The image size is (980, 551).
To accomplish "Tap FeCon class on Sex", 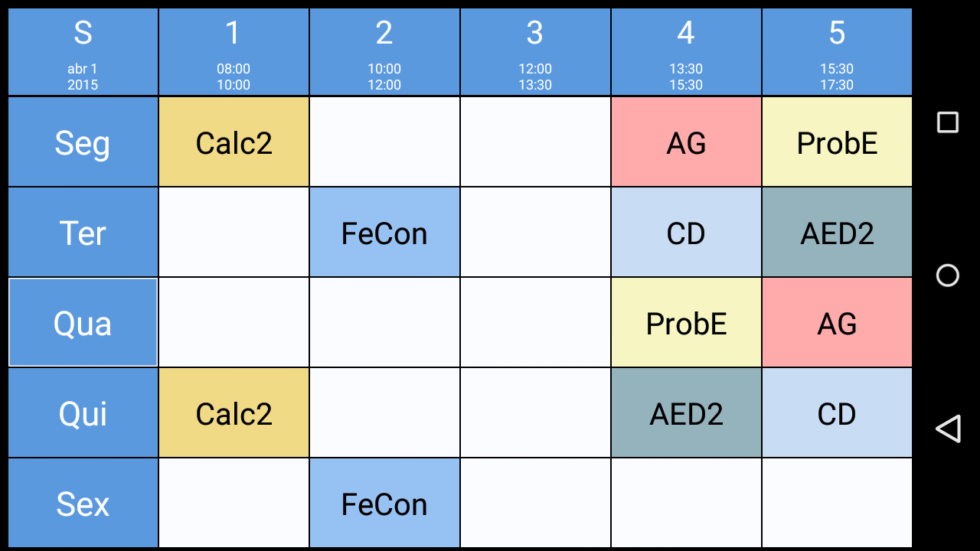I will click(x=384, y=504).
